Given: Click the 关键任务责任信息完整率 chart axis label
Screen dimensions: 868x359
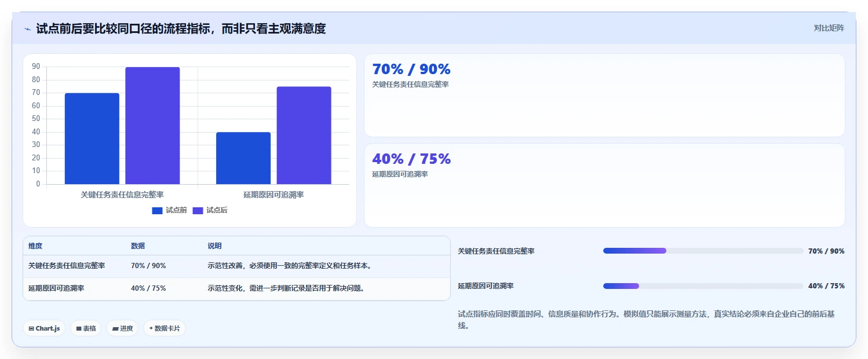Looking at the screenshot, I should pos(122,195).
